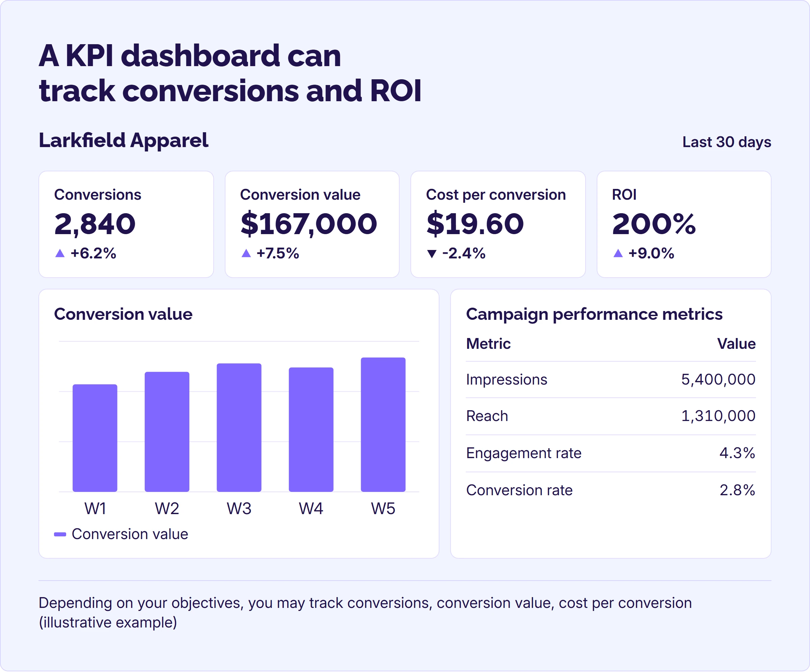The height and width of the screenshot is (672, 810).
Task: Click the 'Metric' column header
Action: (488, 344)
